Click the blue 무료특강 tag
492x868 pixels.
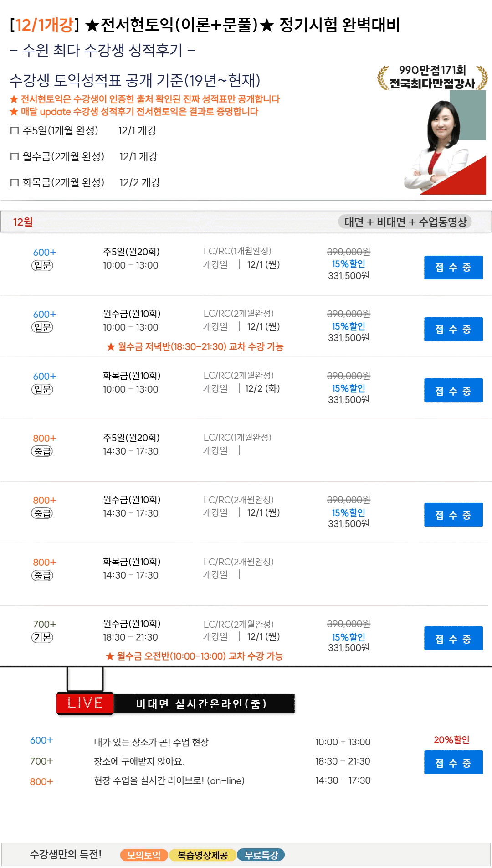261,855
